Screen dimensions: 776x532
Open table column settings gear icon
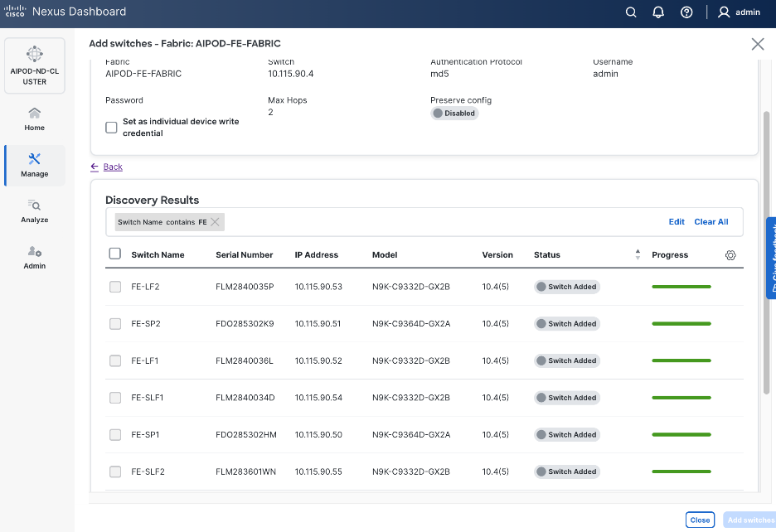(730, 255)
